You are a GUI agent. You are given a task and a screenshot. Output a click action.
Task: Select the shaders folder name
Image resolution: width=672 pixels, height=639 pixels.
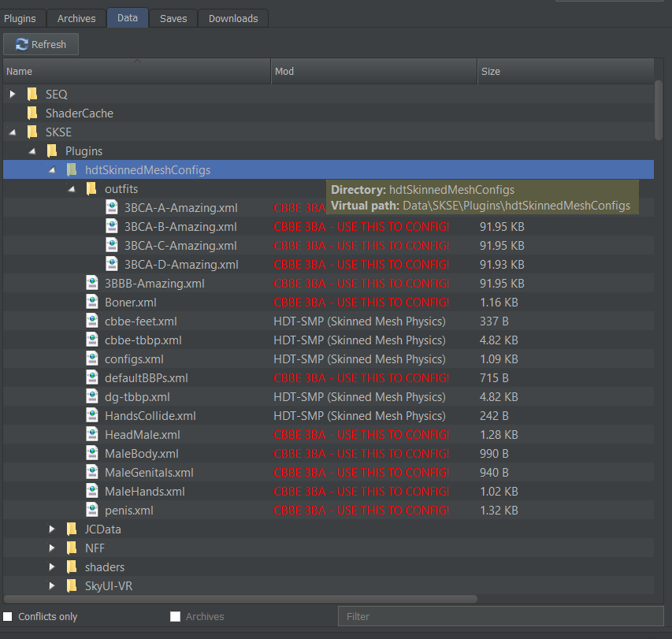pyautogui.click(x=105, y=567)
